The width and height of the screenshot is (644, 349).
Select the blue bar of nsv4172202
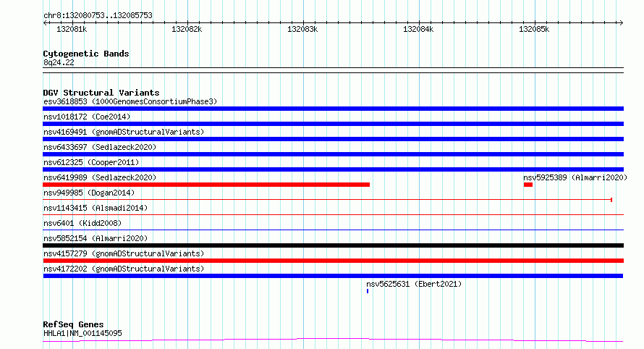[333, 276]
